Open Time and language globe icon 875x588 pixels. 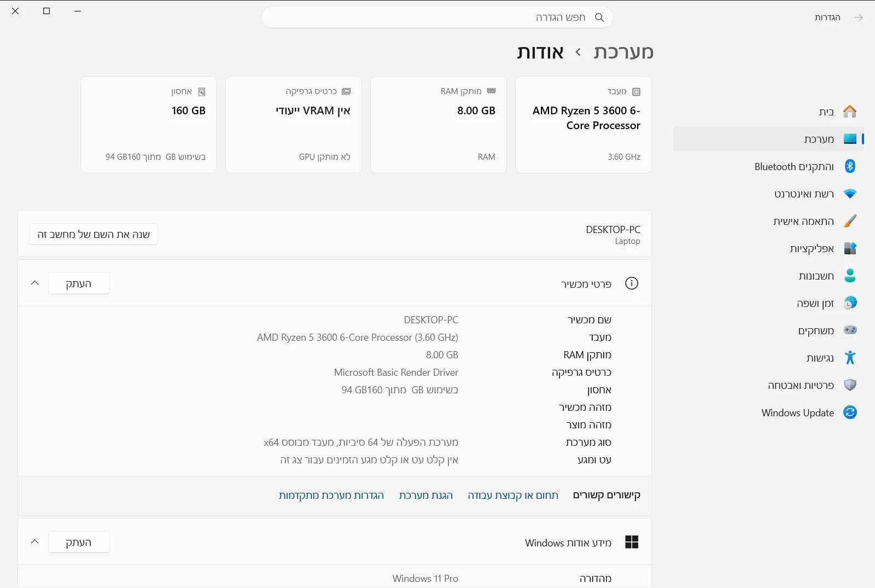click(x=850, y=303)
